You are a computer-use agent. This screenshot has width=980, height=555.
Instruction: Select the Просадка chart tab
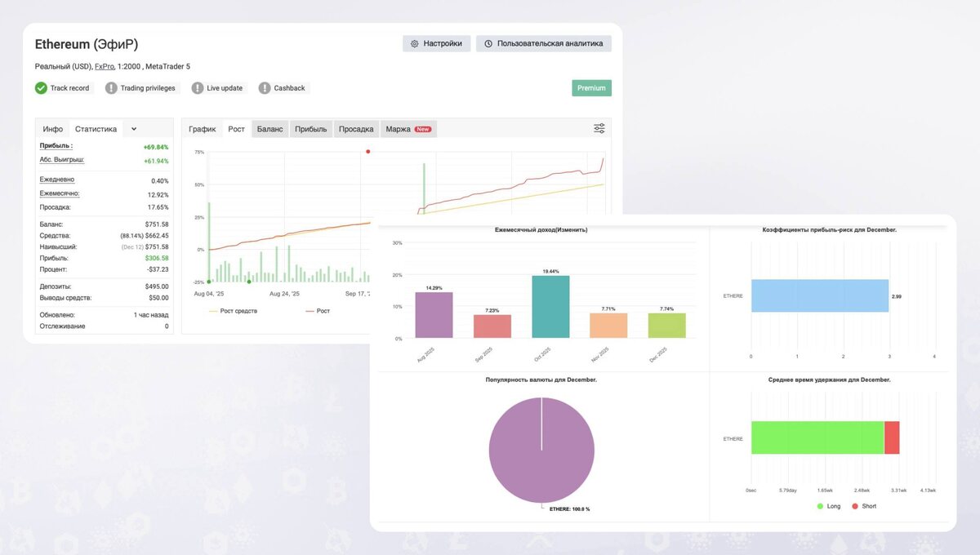(x=356, y=129)
